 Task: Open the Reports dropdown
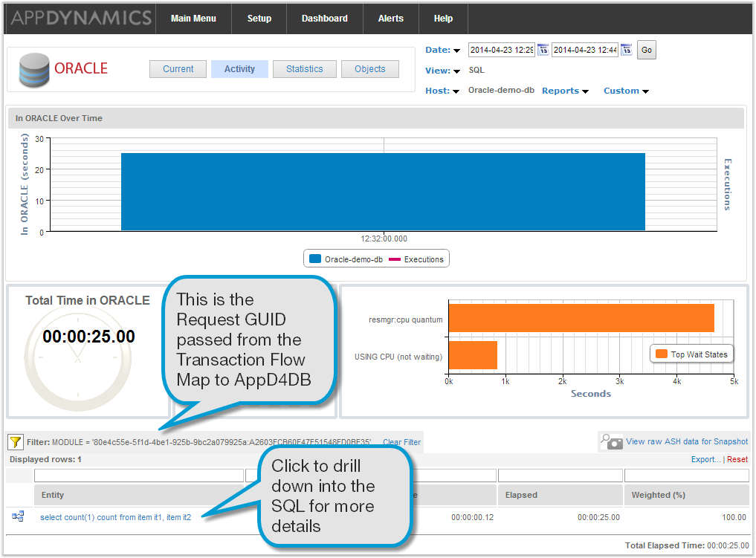[565, 91]
